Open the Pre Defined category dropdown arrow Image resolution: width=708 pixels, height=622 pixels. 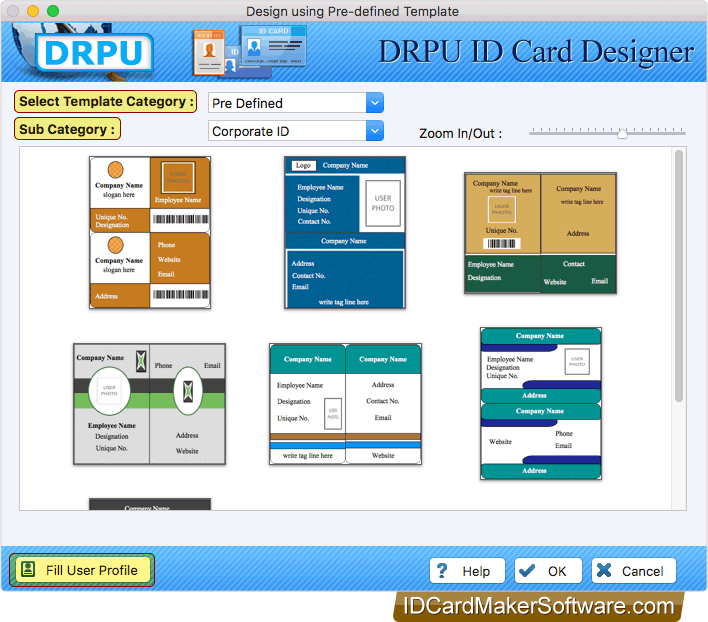374,103
